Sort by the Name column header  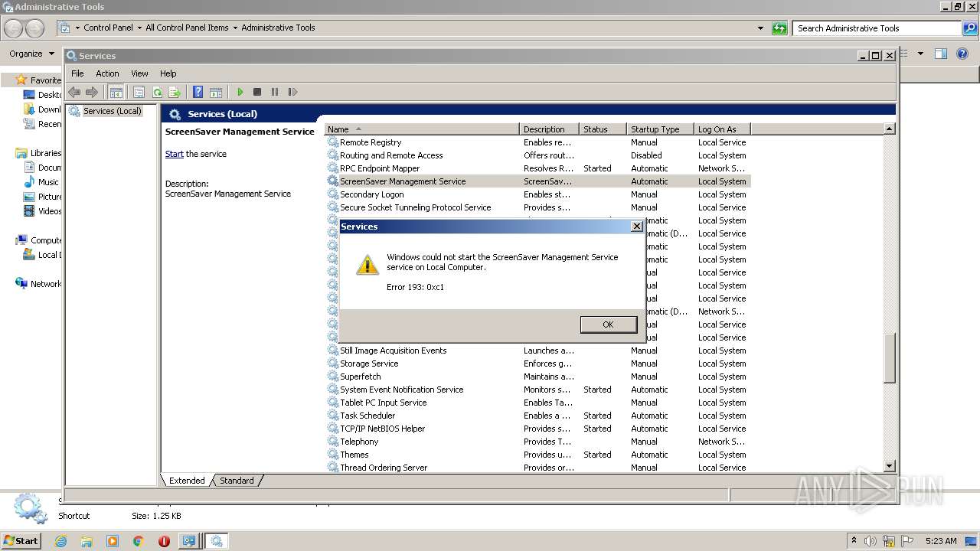[x=422, y=129]
